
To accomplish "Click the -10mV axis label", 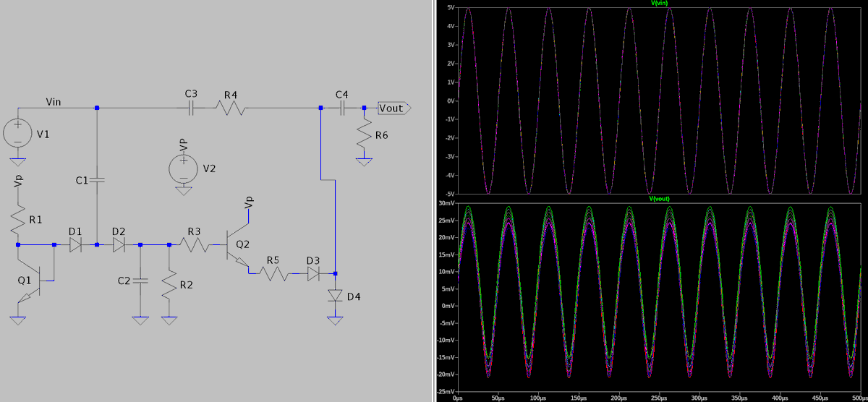I will tap(446, 340).
